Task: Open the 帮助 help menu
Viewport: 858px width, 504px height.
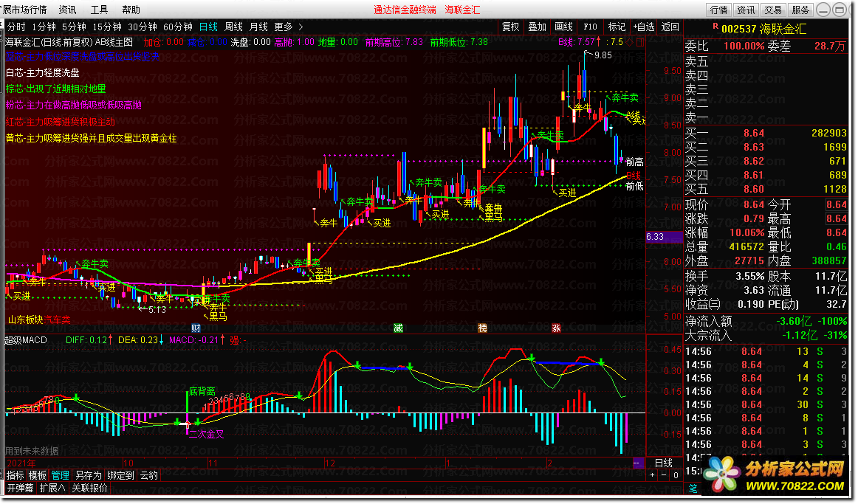Action: coord(131,10)
